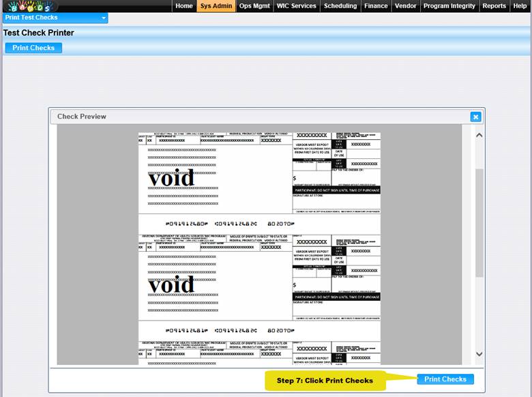Click second void check thumbnail
Screen dimensions: 532x397
click(x=259, y=277)
